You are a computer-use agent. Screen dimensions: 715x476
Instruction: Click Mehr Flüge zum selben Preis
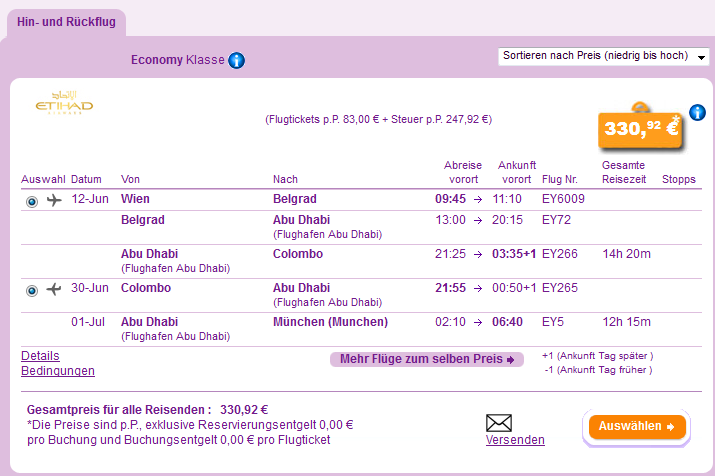click(x=427, y=359)
